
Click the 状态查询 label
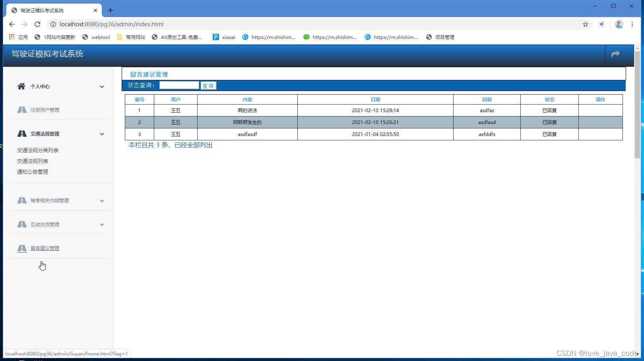point(141,85)
